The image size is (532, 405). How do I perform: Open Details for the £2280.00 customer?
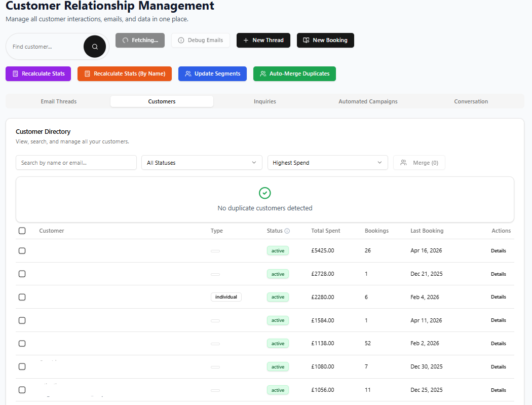pyautogui.click(x=499, y=297)
